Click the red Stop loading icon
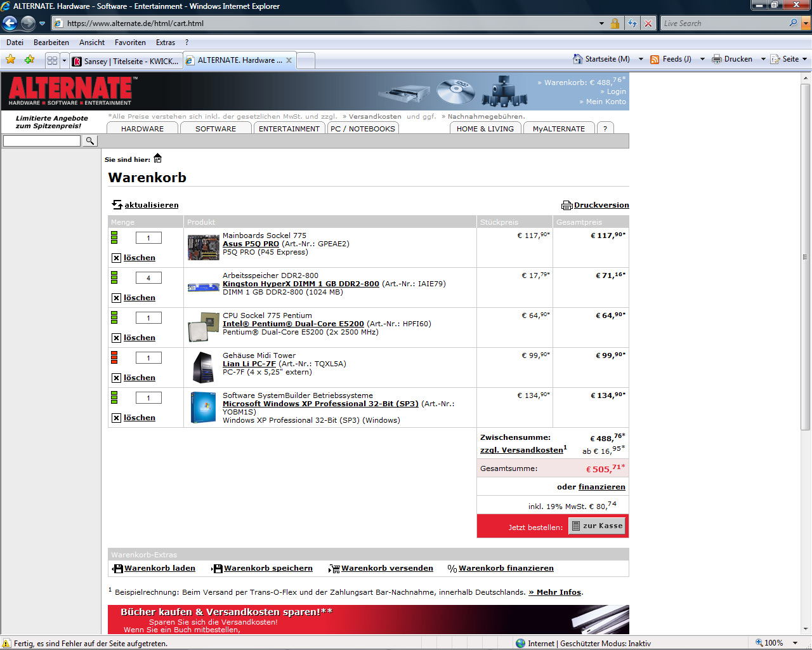This screenshot has width=812, height=650. 648,23
